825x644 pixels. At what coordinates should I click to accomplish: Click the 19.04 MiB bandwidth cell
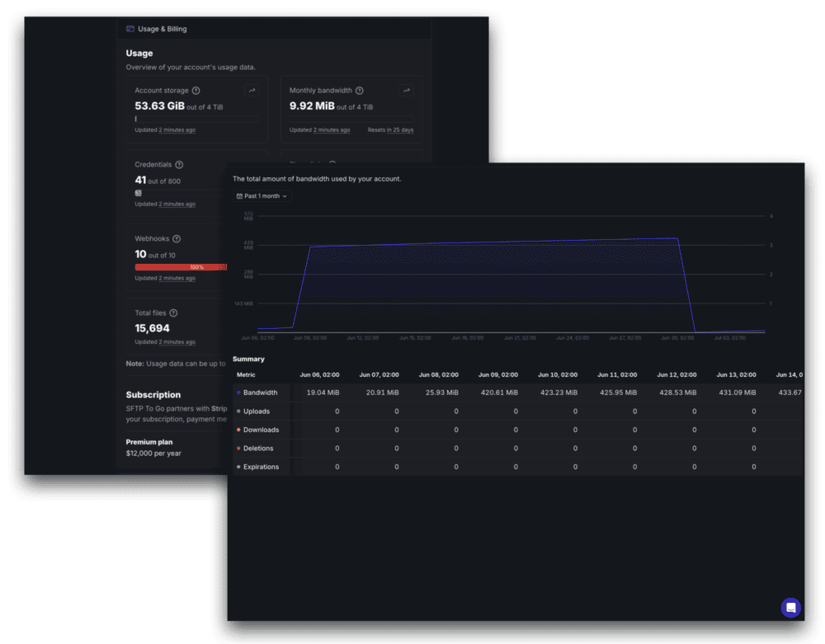pyautogui.click(x=323, y=393)
